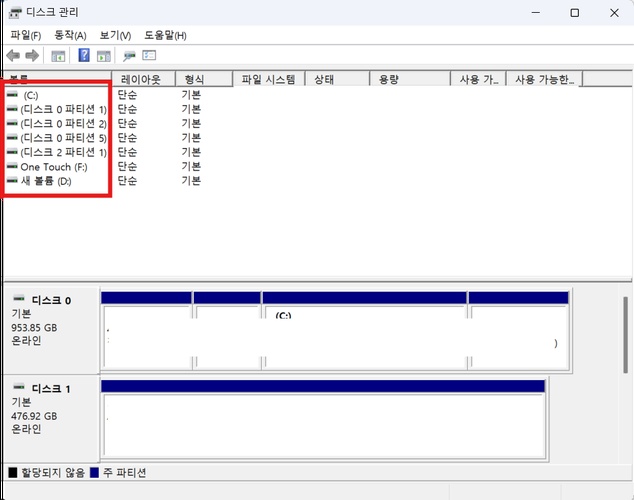This screenshot has height=500, width=634.
Task: Select the last Disk 0 partition after (C:)
Action: click(519, 331)
